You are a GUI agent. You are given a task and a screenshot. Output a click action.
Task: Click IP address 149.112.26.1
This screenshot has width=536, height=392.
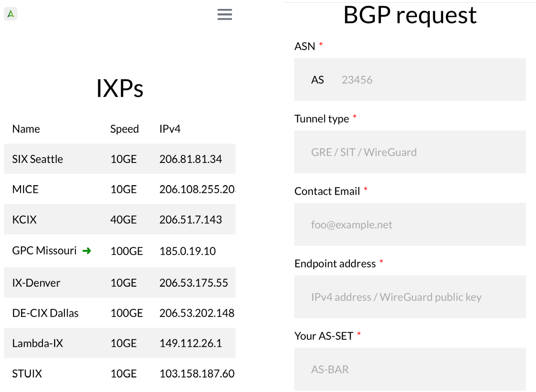pos(191,343)
